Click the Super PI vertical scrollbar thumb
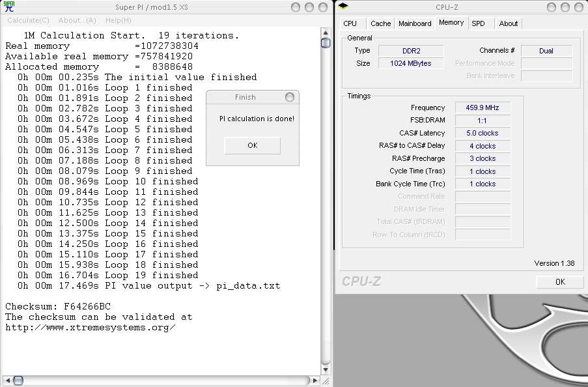Image resolution: width=588 pixels, height=387 pixels. 326,43
